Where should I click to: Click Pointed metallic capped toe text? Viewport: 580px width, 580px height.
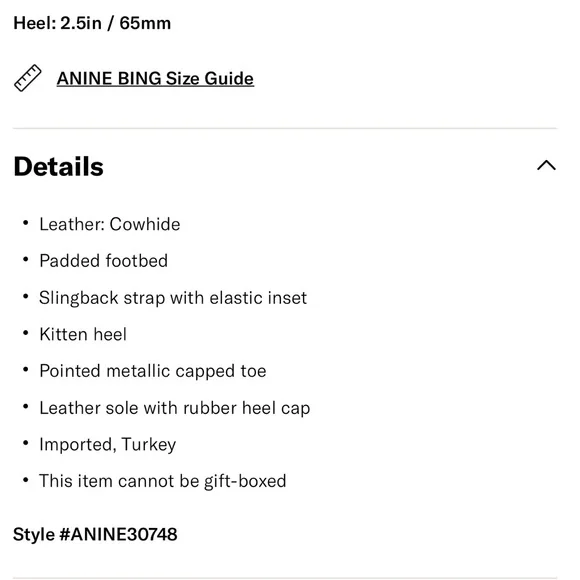point(153,371)
